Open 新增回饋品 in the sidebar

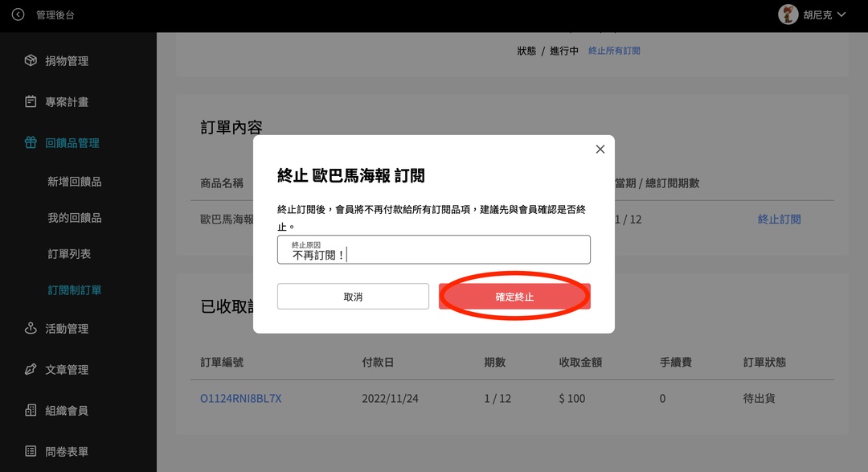(x=74, y=182)
